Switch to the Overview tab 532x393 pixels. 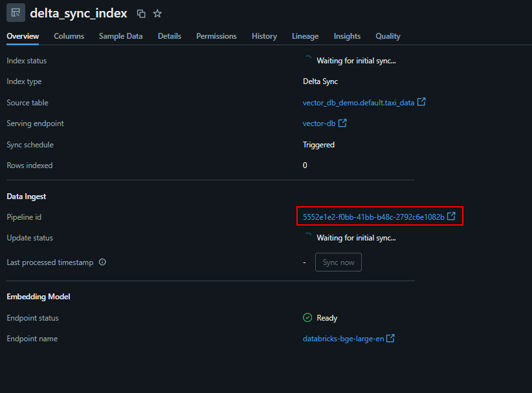click(x=23, y=36)
